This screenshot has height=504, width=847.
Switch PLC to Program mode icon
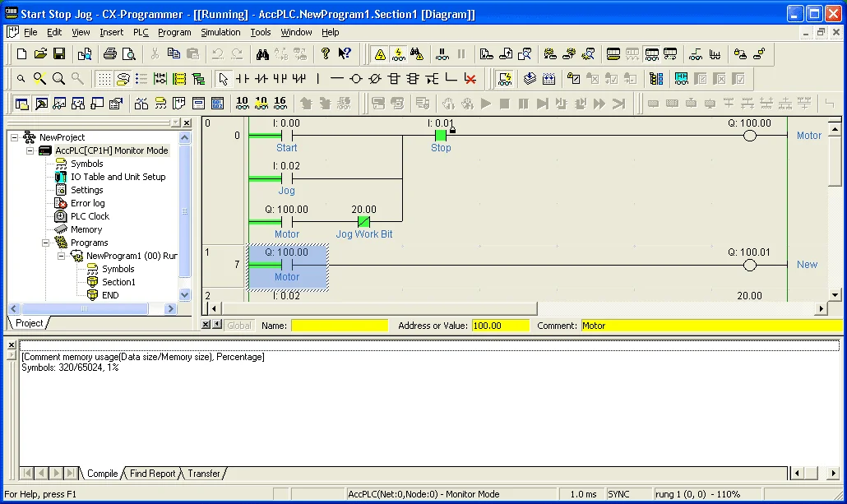pyautogui.click(x=613, y=54)
